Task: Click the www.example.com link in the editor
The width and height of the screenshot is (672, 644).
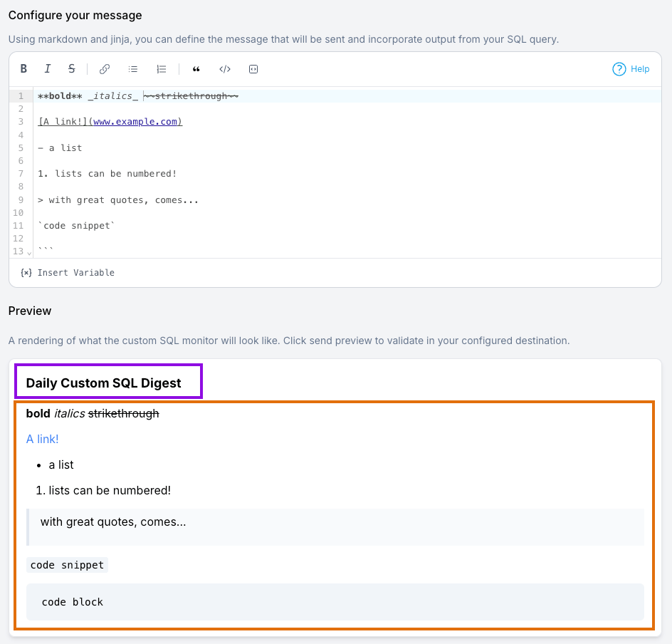Action: point(135,122)
